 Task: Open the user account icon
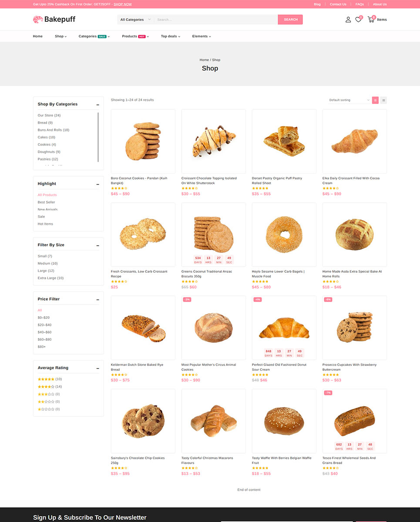click(x=348, y=20)
